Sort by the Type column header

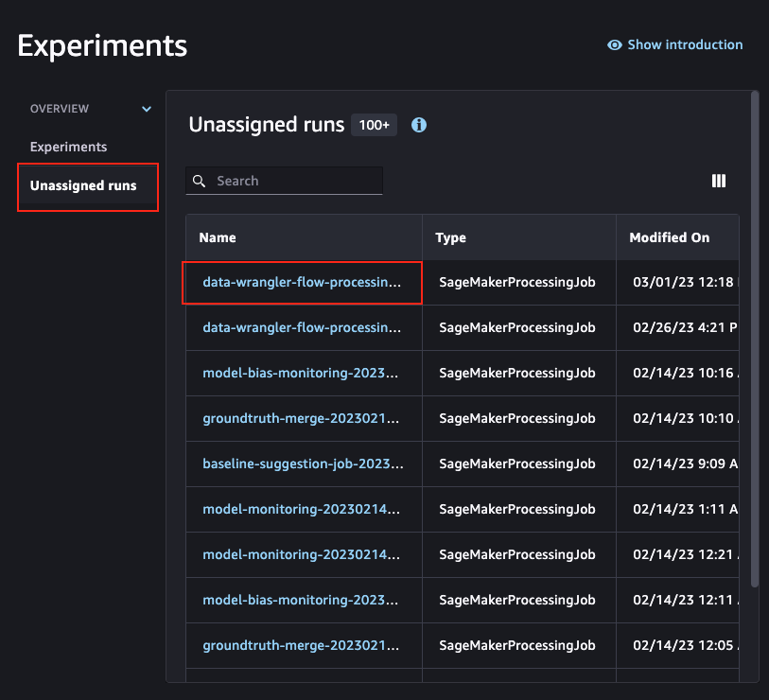[450, 237]
